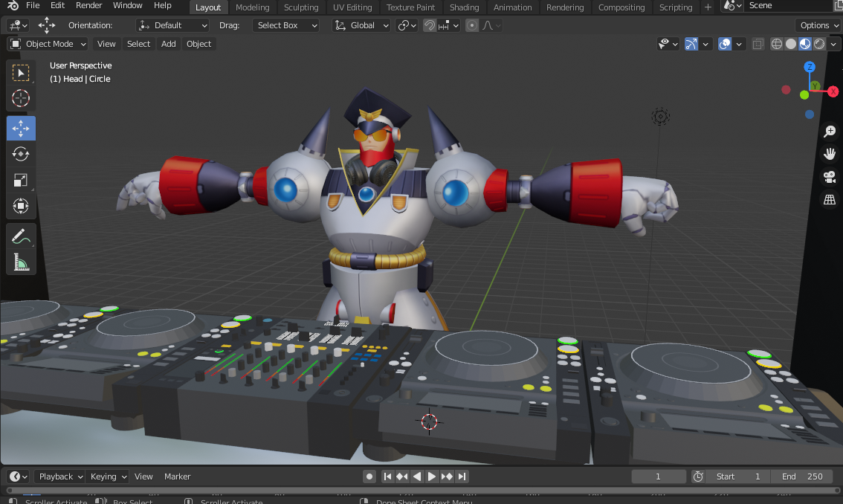The height and width of the screenshot is (504, 843).
Task: Toggle proportional editing in the tool header
Action: [x=471, y=25]
